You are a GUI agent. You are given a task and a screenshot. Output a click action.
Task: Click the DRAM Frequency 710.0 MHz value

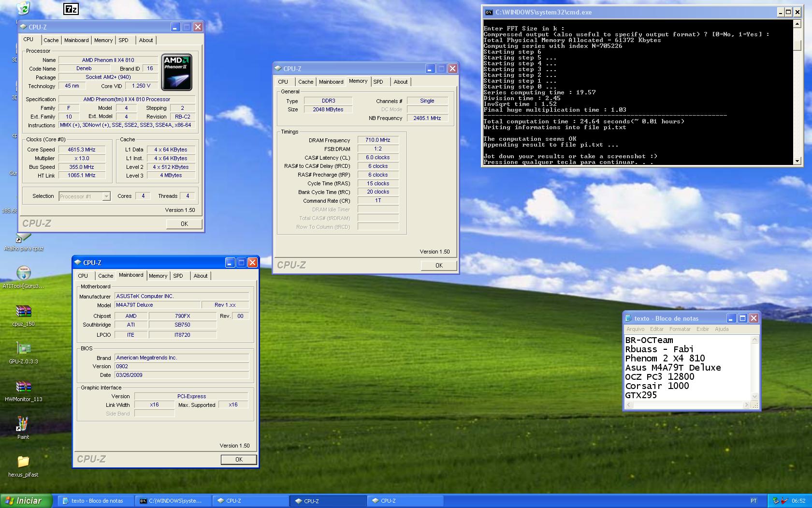pos(378,140)
